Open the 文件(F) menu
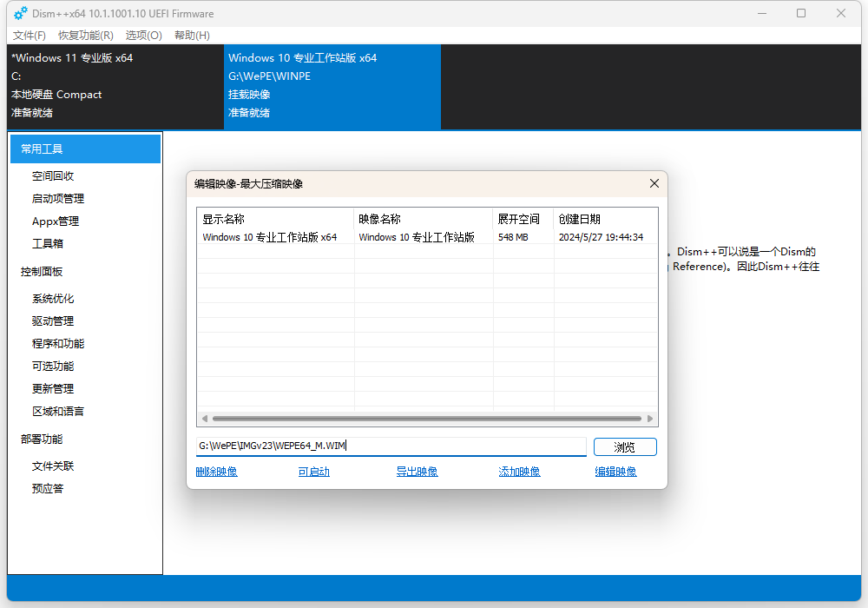The height and width of the screenshot is (608, 868). pos(30,36)
